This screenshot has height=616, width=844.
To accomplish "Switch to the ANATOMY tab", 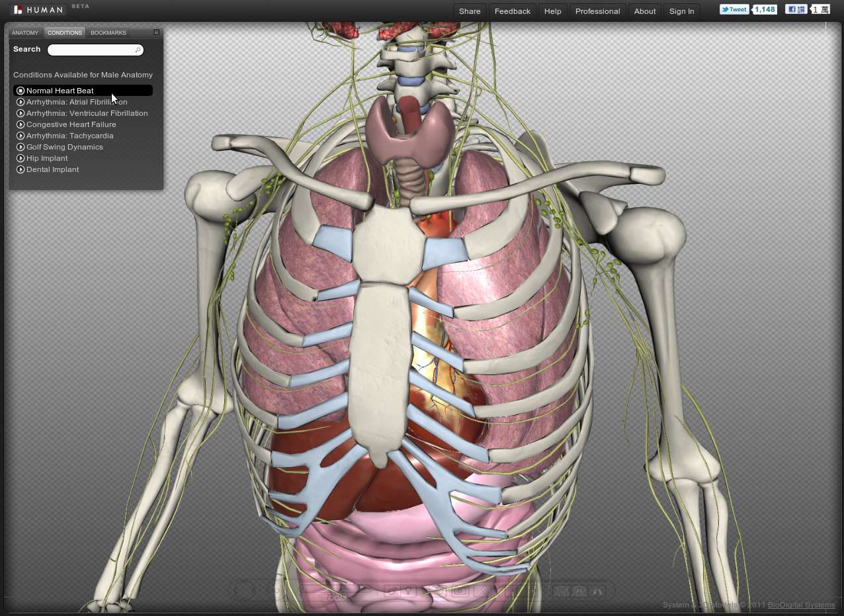I will pyautogui.click(x=25, y=32).
